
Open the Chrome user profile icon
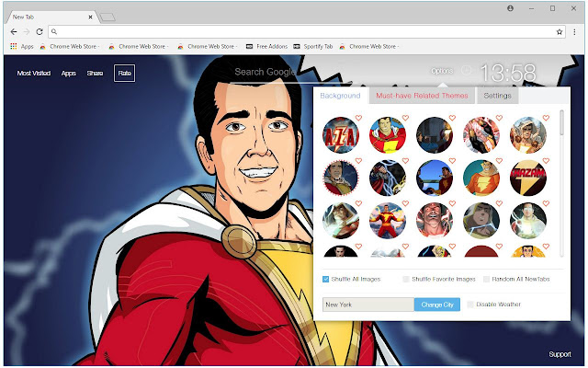(510, 8)
